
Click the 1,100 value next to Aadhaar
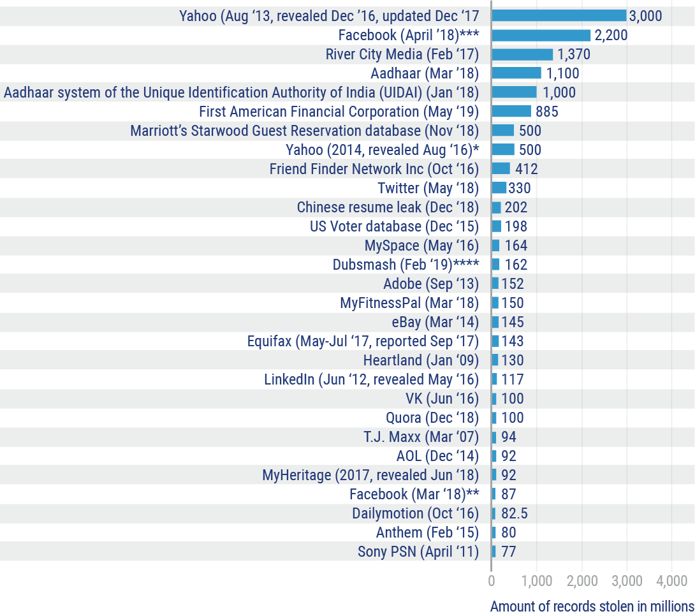point(562,73)
